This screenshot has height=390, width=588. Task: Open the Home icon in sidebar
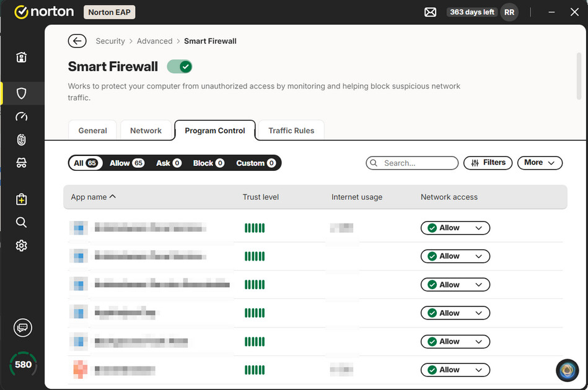click(x=21, y=57)
